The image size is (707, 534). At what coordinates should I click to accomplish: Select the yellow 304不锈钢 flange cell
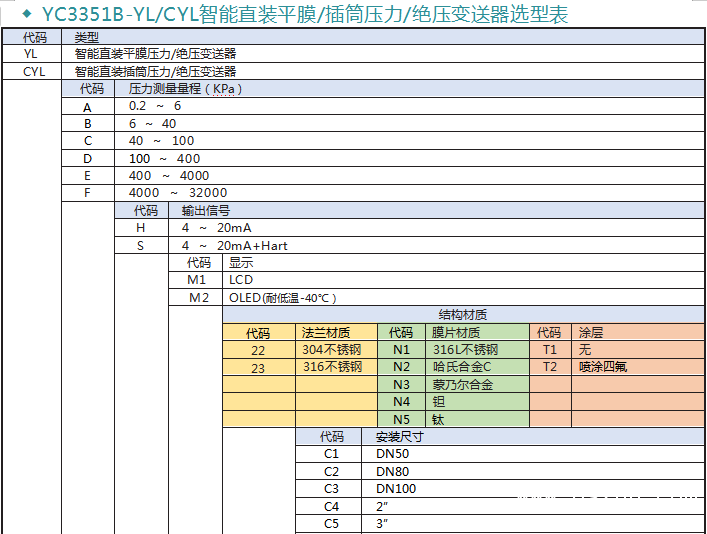coord(331,350)
